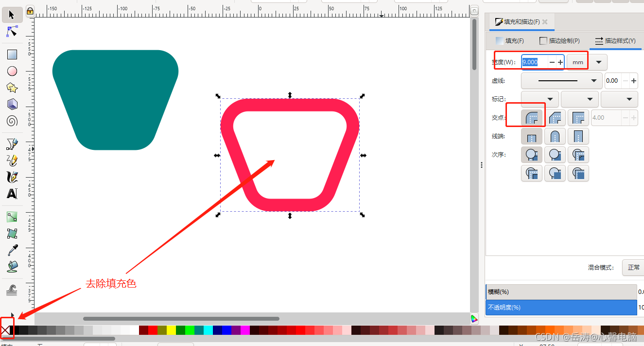Expand the hidden tools arrow below toolbox
644x346 pixels.
tap(12, 315)
